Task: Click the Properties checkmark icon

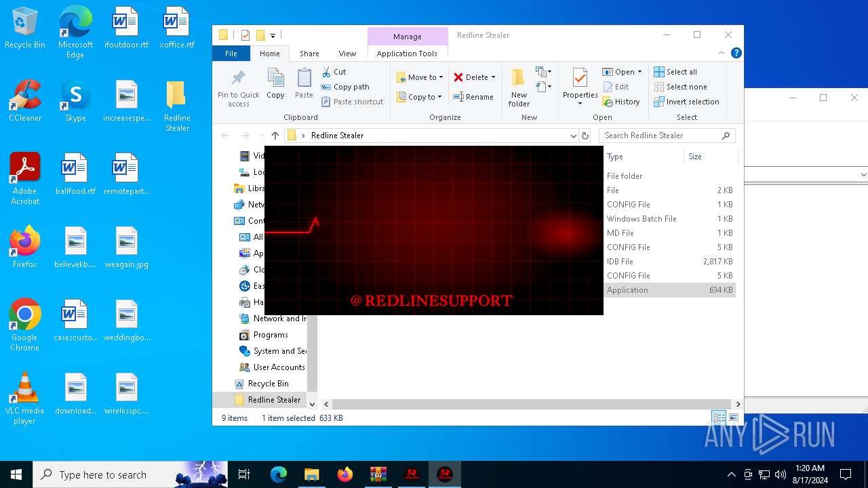Action: pos(580,79)
